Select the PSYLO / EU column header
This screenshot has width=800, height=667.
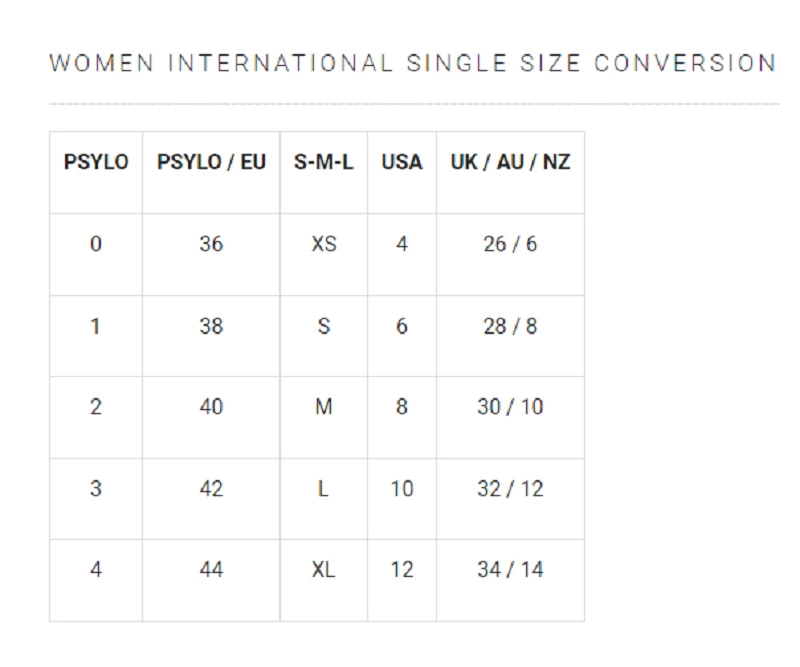point(211,162)
